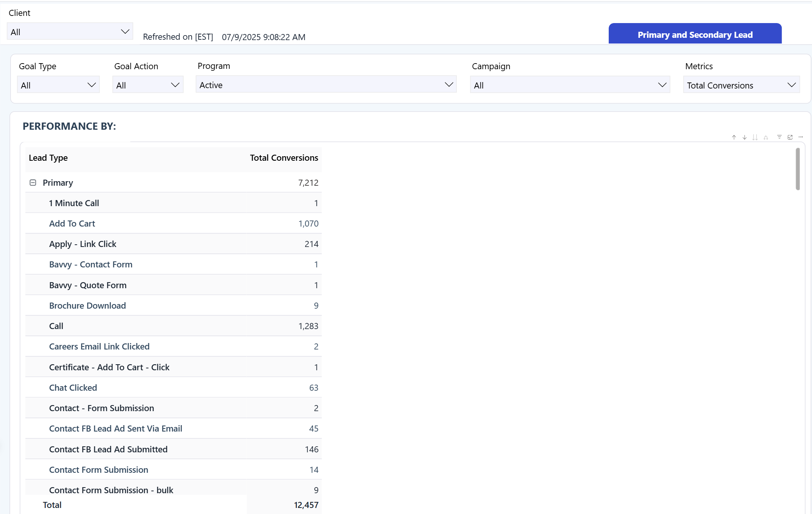812x514 pixels.
Task: Open more options ellipsis on visual
Action: 800,137
